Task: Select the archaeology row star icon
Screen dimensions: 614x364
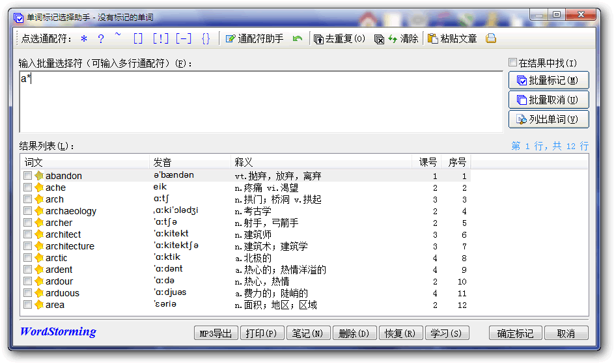Action: (39, 211)
